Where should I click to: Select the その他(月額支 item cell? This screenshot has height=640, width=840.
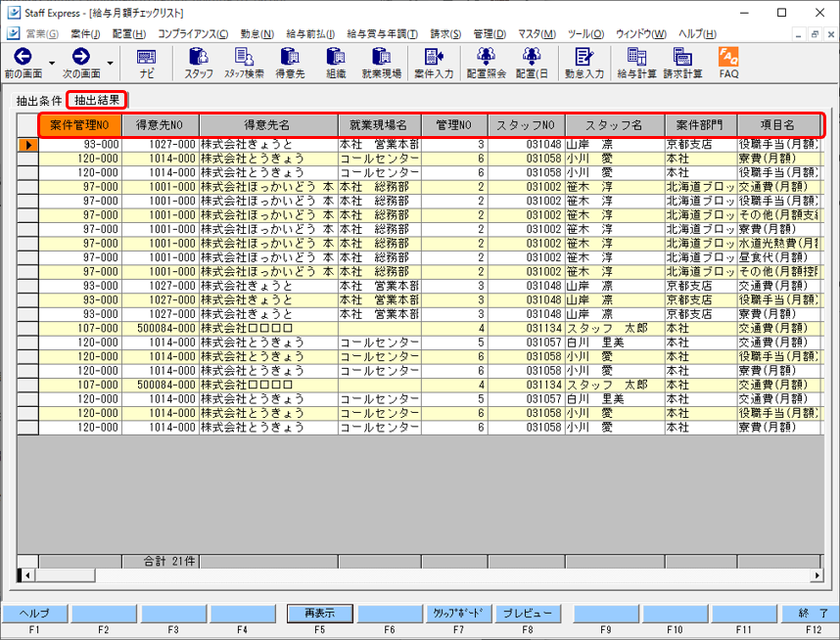coord(778,214)
